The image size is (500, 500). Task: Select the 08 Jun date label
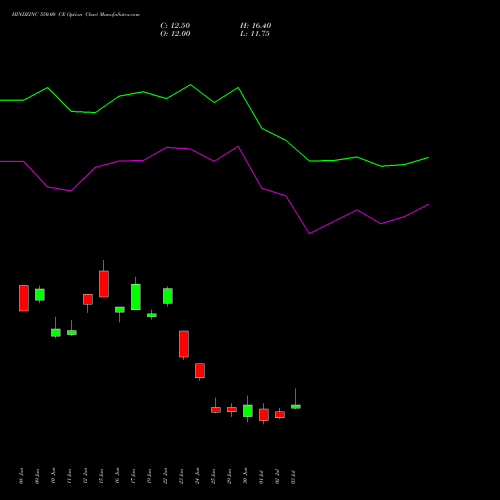(22, 476)
